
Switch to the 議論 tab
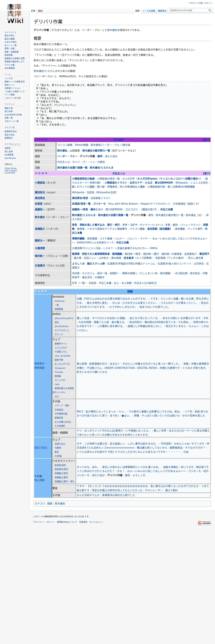[40, 11]
